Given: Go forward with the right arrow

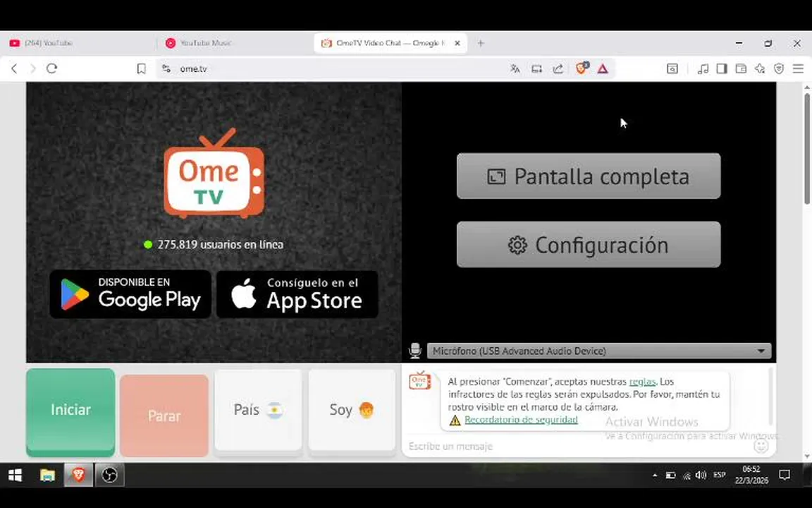Looking at the screenshot, I should [x=32, y=68].
